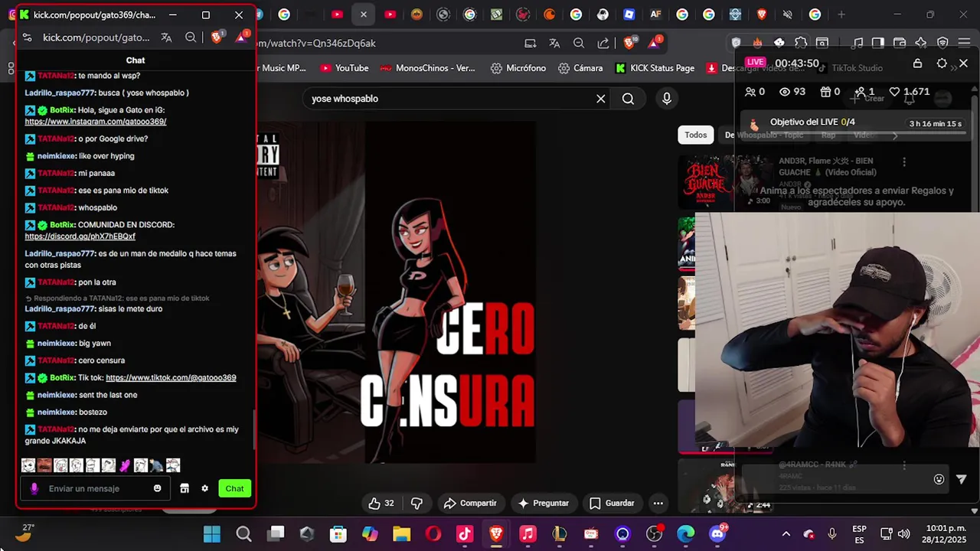Clear the YouTube search text 'yose whospablo'

(601, 99)
